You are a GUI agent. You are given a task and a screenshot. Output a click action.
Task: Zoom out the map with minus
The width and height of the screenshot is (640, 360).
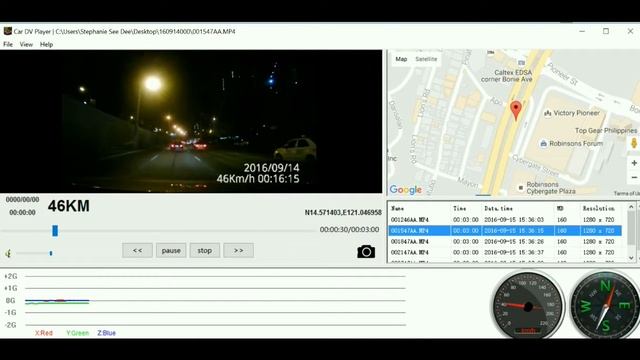(x=634, y=178)
